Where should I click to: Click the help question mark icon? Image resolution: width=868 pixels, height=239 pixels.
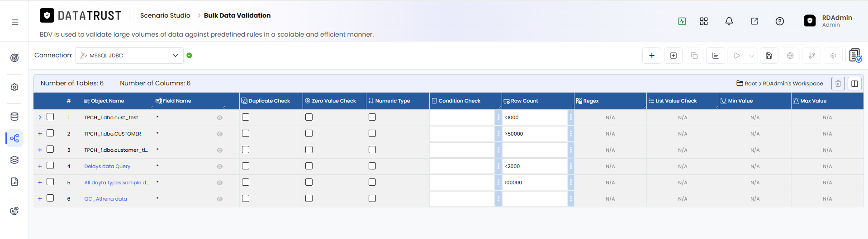(780, 21)
